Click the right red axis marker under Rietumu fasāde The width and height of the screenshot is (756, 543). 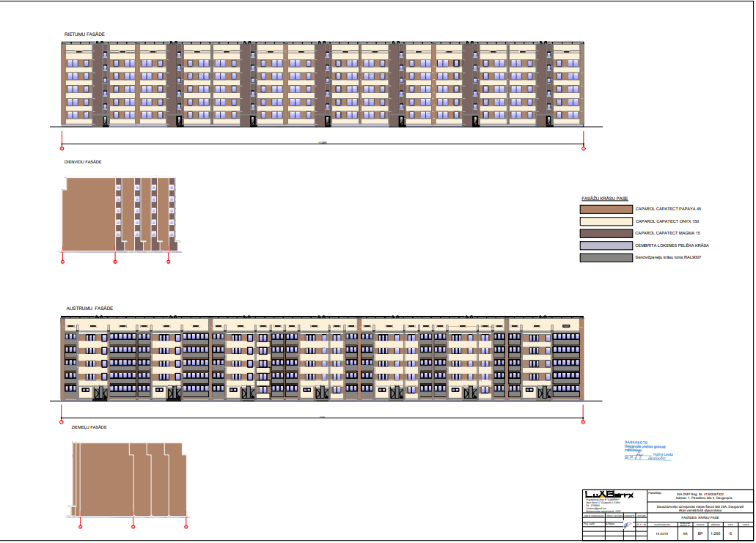(584, 148)
